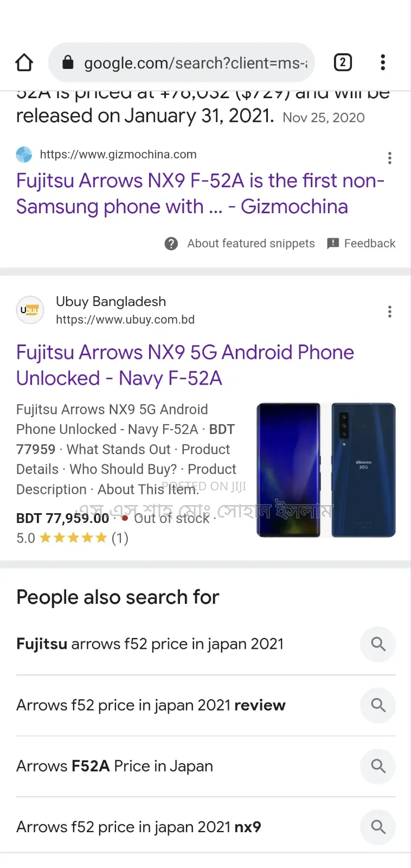
Task: Select "Arrows f52 price in japan 2021 review"
Action: 151,705
